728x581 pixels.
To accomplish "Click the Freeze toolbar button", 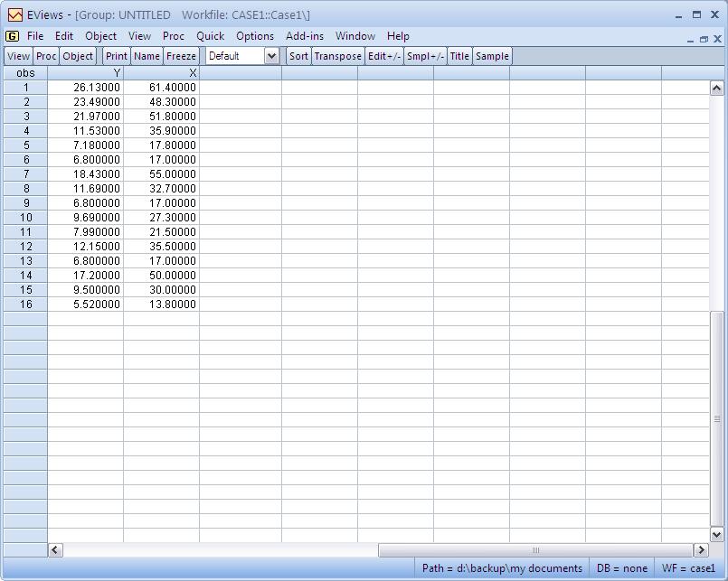I will coord(181,56).
